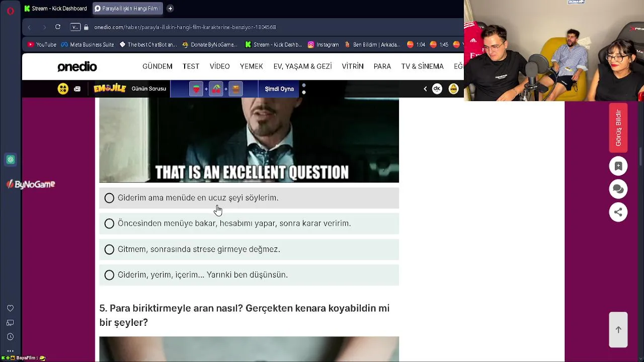Open 'Ben Bildim | Arkada...' bookmark

372,45
